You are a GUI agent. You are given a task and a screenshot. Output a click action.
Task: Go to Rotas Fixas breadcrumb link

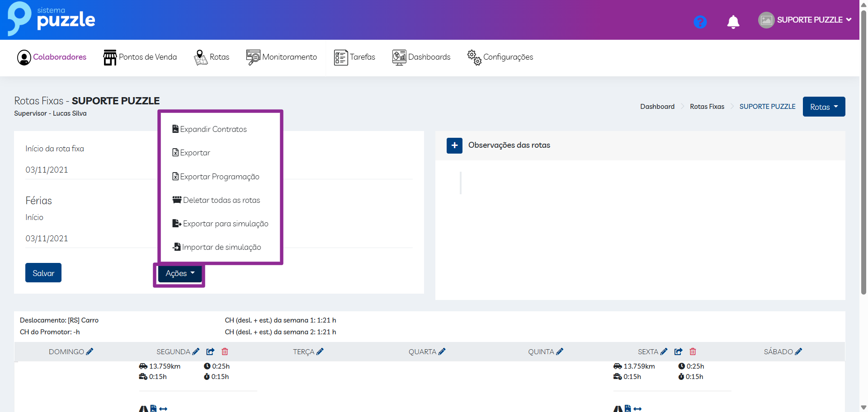click(707, 107)
